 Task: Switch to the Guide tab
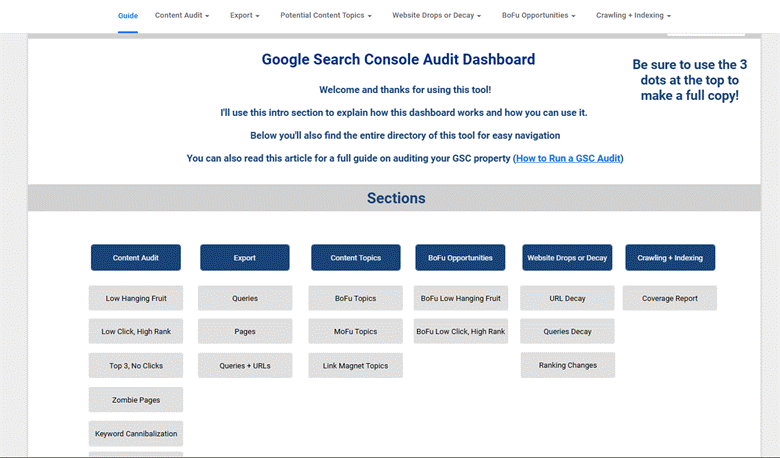[128, 16]
